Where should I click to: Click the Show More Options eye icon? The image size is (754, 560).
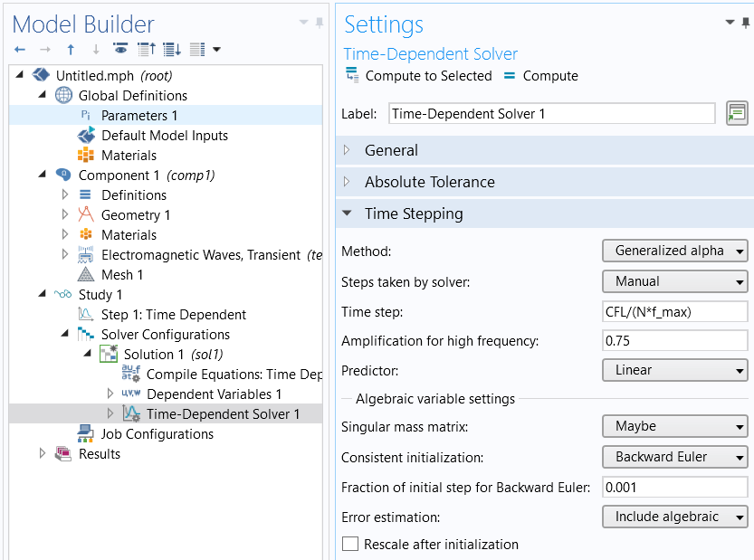(x=119, y=49)
